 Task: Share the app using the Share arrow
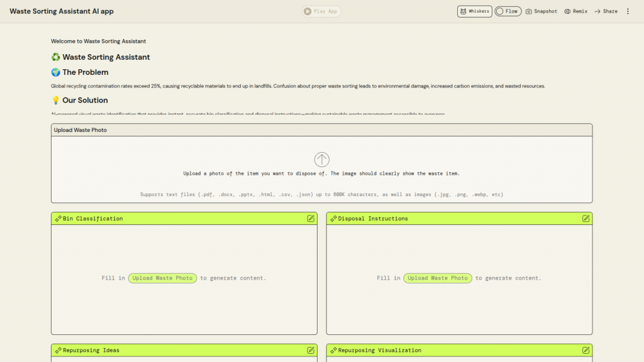[606, 11]
